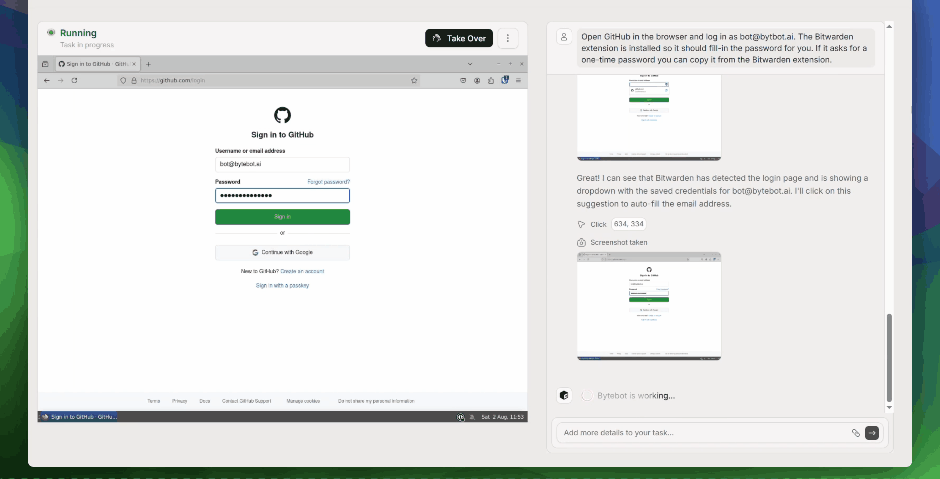Click the username or email address field
This screenshot has height=479, width=940.
[282, 164]
